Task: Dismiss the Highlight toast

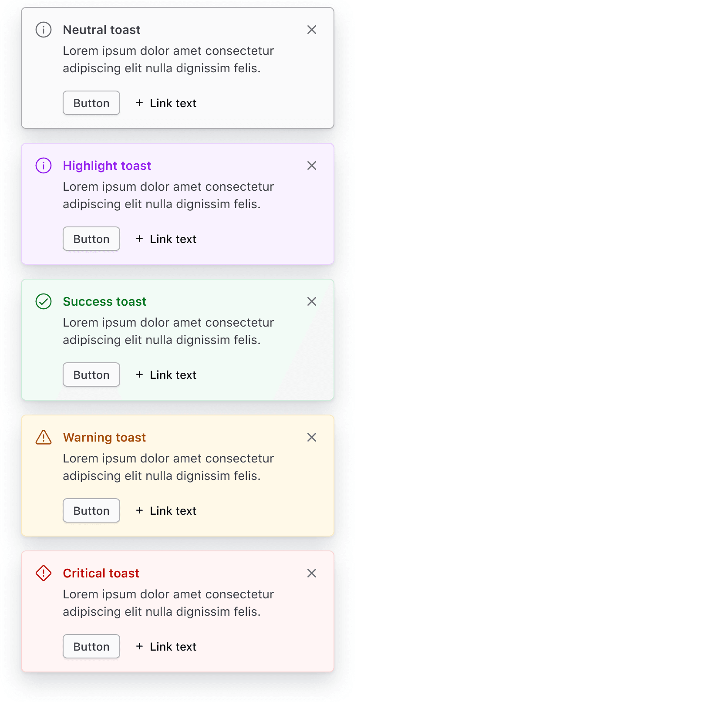Action: [x=312, y=165]
